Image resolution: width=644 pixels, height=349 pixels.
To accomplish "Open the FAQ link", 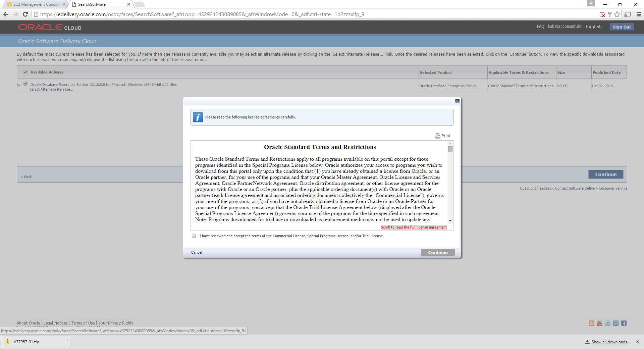I will tap(540, 27).
